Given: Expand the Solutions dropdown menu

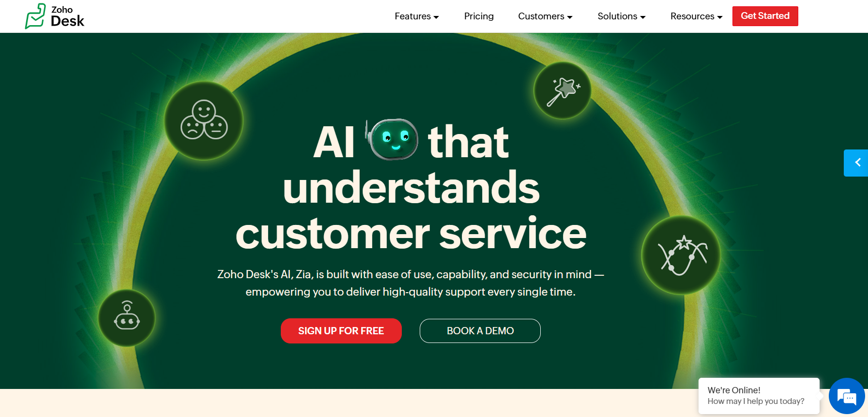Looking at the screenshot, I should tap(622, 16).
